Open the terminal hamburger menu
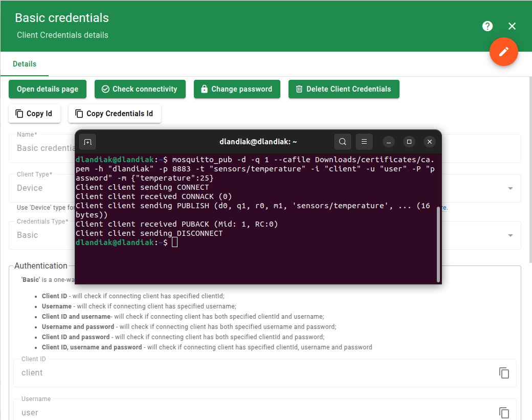The width and height of the screenshot is (532, 420). [364, 142]
